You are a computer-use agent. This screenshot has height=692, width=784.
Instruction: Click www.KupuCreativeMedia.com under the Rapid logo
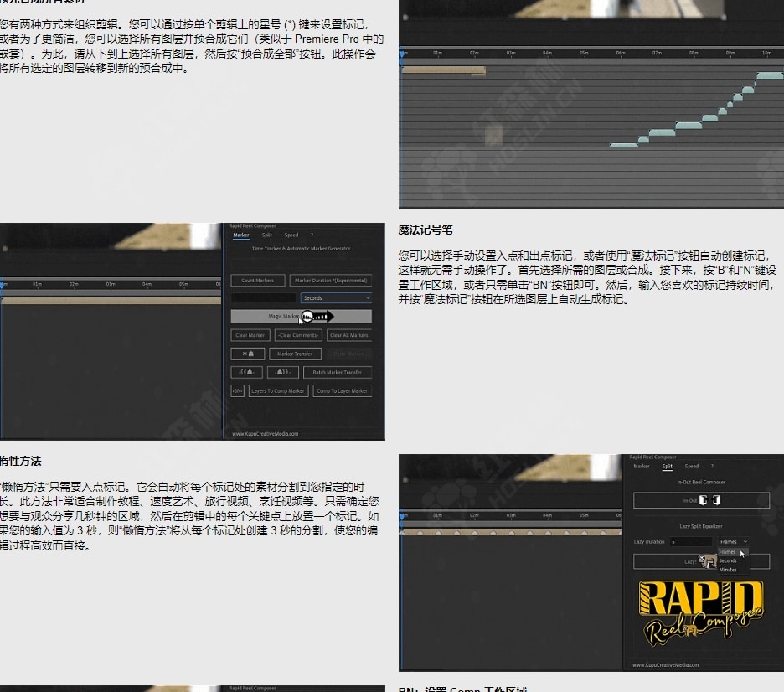pos(666,665)
